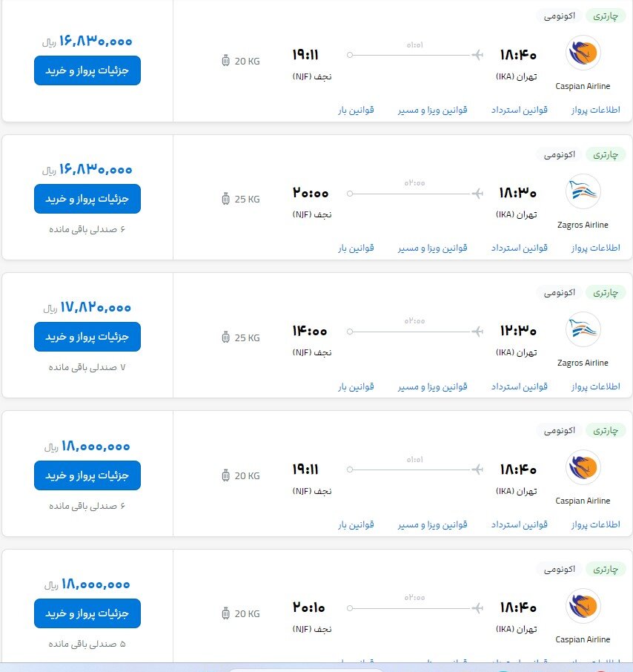
Task: Open جزئیات پرواز و خرید for the 17,820,000 flight
Action: tap(87, 337)
